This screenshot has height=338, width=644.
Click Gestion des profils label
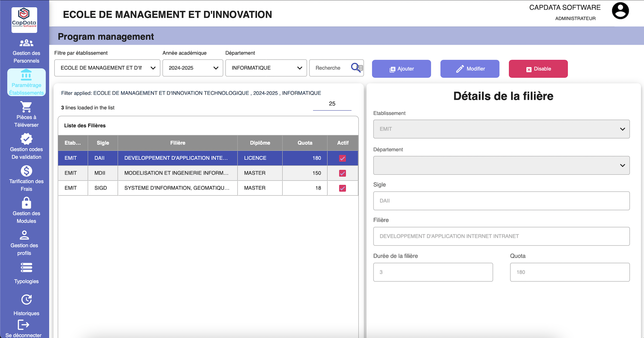tap(24, 249)
